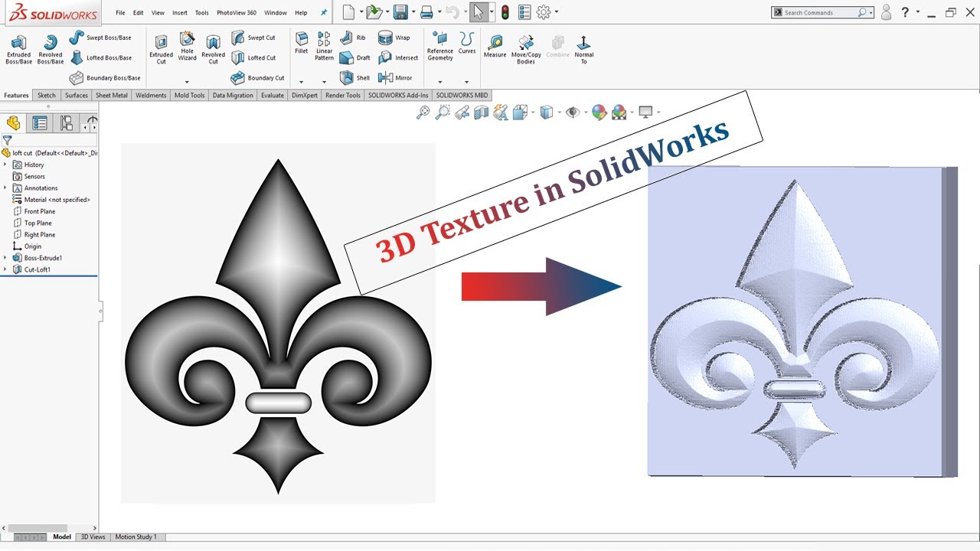Select the Draft feature

pos(354,57)
